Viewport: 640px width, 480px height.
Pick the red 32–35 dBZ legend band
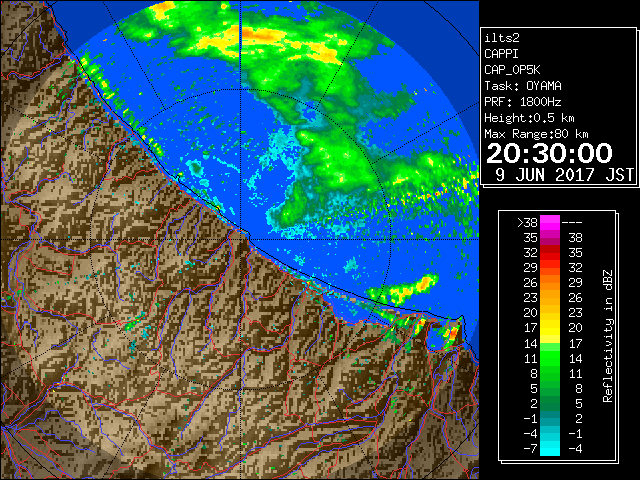(x=550, y=253)
